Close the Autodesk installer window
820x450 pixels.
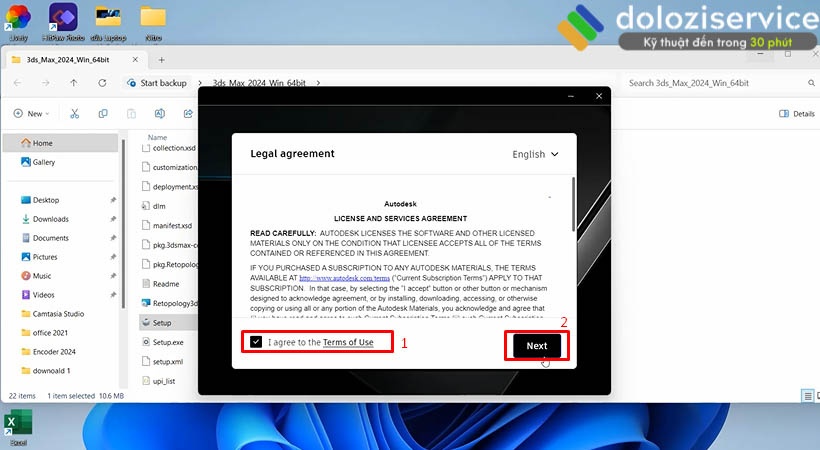click(x=599, y=96)
